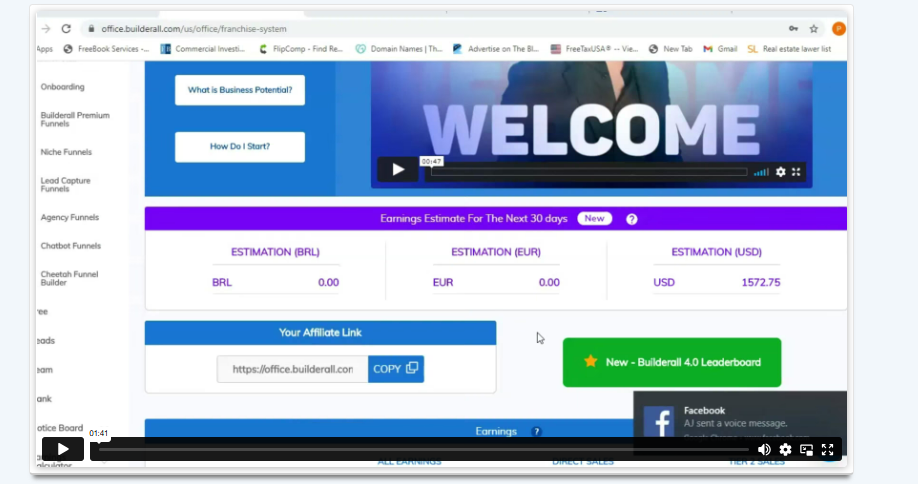Click the ESTIMATION (USD) heading

point(717,252)
